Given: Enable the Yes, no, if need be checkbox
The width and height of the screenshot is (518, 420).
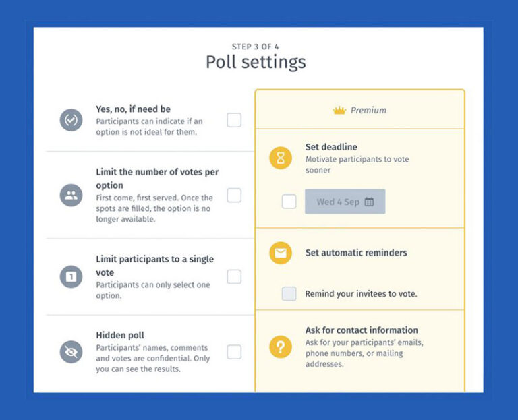Looking at the screenshot, I should click(234, 121).
